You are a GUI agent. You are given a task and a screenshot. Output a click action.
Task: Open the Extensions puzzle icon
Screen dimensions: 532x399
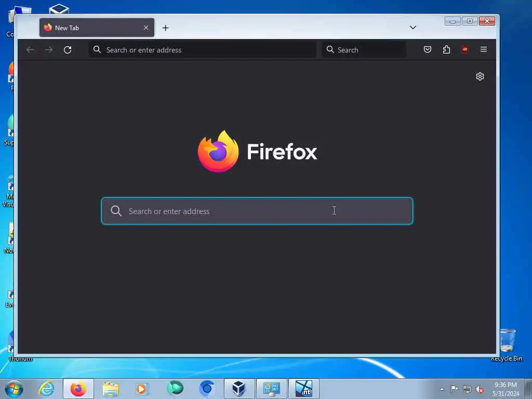(x=446, y=49)
